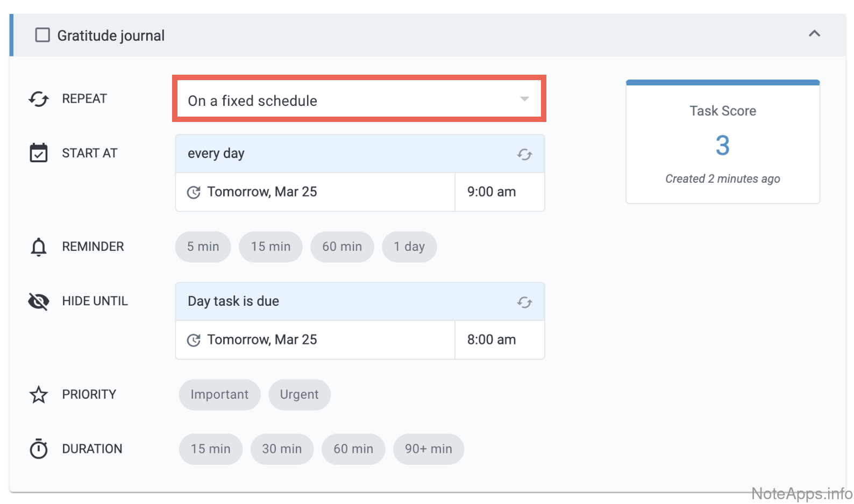Choose the 90+ min duration chip
The image size is (854, 504).
coord(428,449)
